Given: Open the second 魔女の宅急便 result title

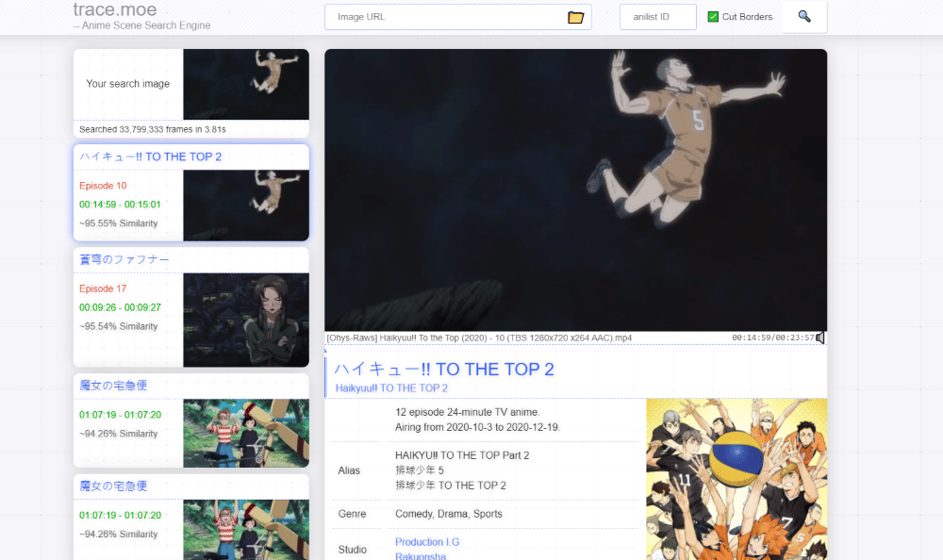Looking at the screenshot, I should 113,486.
